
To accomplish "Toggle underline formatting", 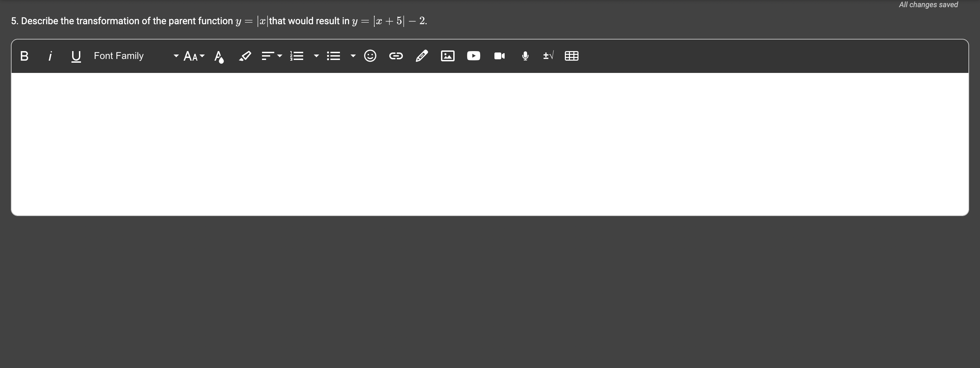I will pyautogui.click(x=76, y=56).
